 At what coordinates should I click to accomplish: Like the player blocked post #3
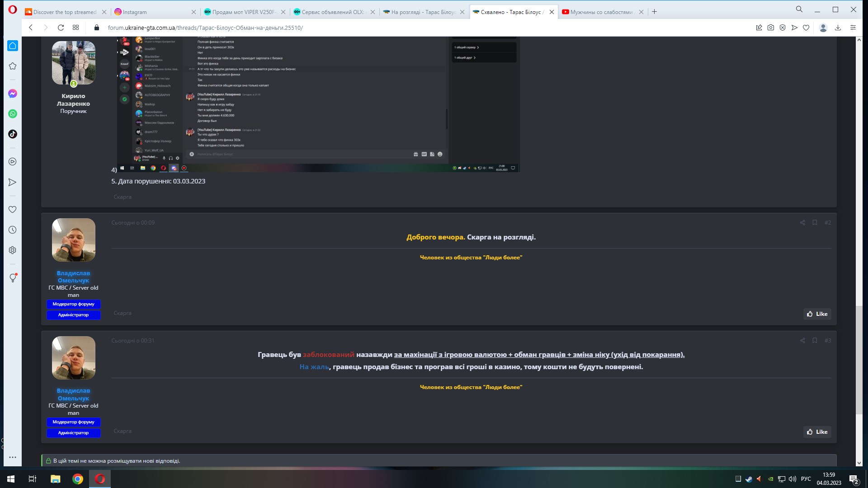tap(817, 432)
